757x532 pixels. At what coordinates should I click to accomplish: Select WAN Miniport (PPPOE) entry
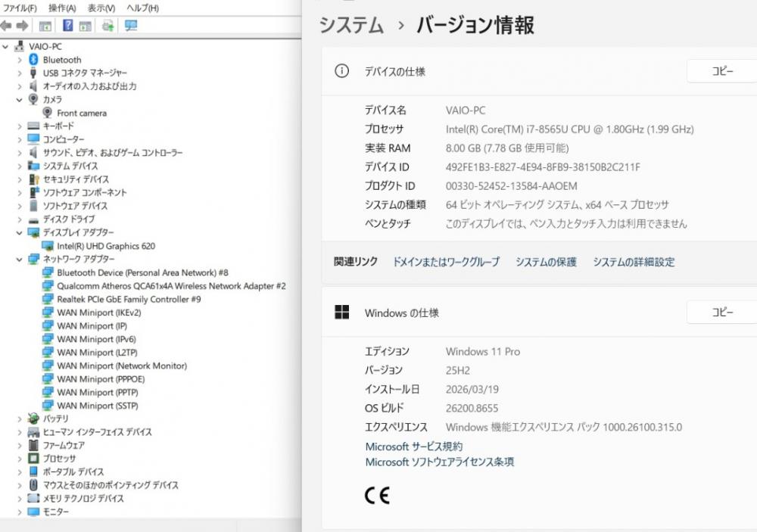click(x=101, y=379)
